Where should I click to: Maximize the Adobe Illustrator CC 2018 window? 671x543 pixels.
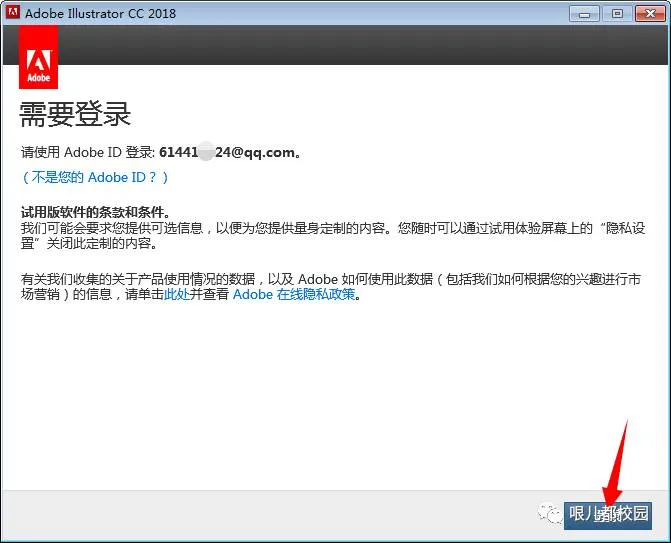click(617, 14)
